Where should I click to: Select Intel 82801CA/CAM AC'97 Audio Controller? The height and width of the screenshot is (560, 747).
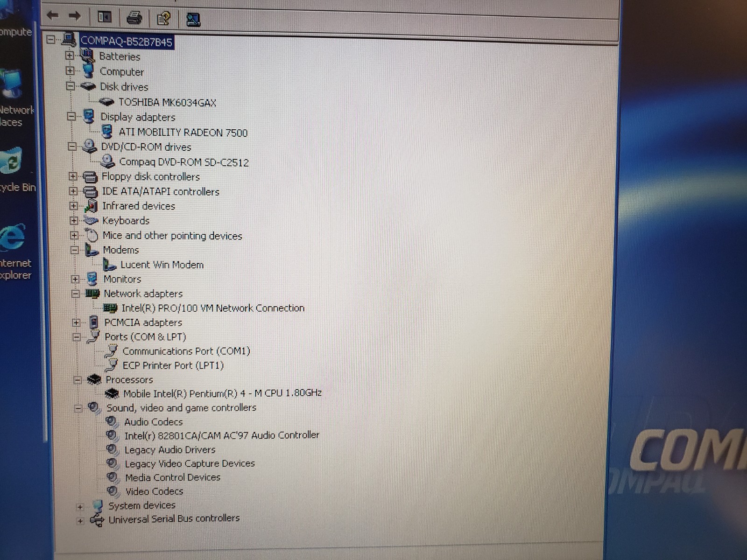[x=222, y=435]
